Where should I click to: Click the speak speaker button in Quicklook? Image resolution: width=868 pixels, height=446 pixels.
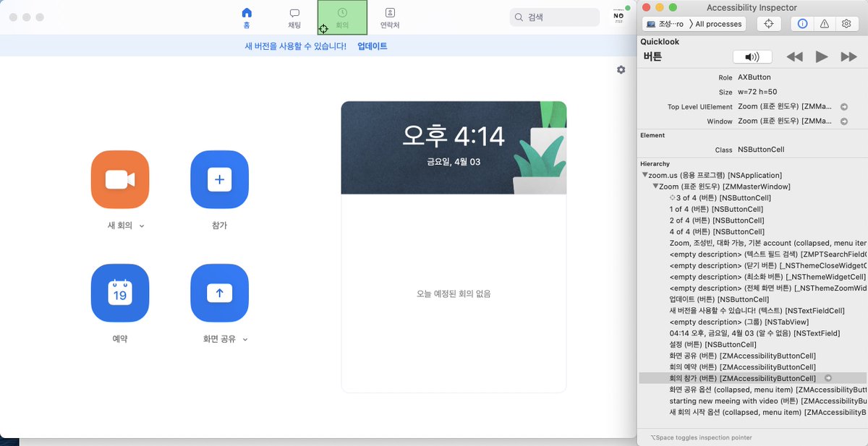pos(752,56)
